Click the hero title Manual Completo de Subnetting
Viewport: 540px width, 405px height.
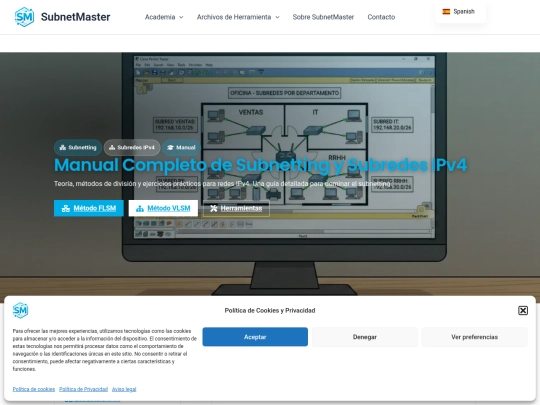(260, 165)
